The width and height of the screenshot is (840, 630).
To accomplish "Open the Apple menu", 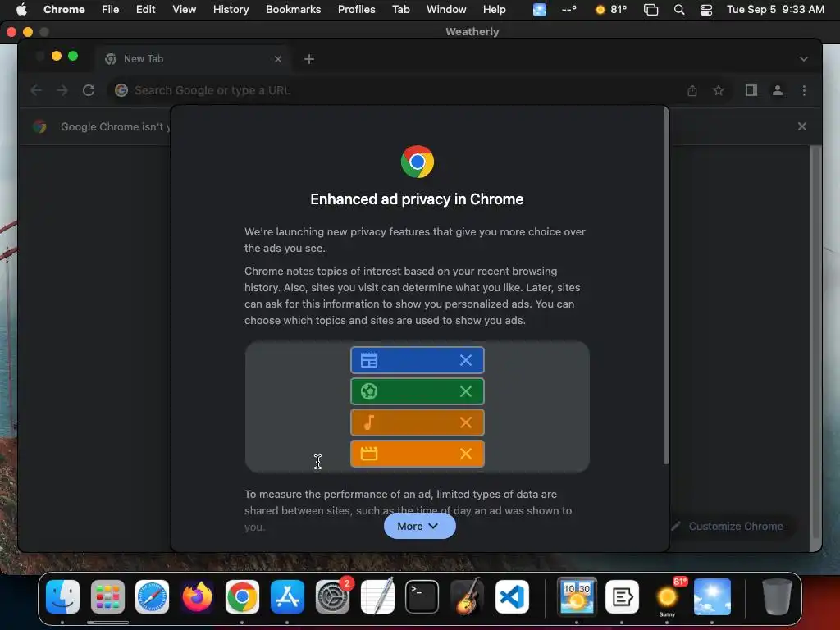I will coord(21,9).
